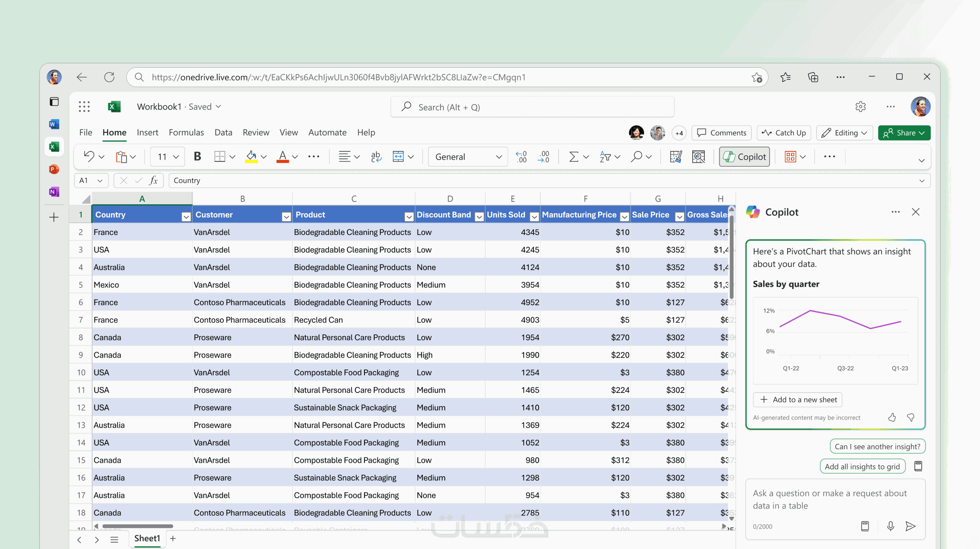Open PowerPoint from the sidebar
The image size is (980, 549).
click(x=54, y=169)
